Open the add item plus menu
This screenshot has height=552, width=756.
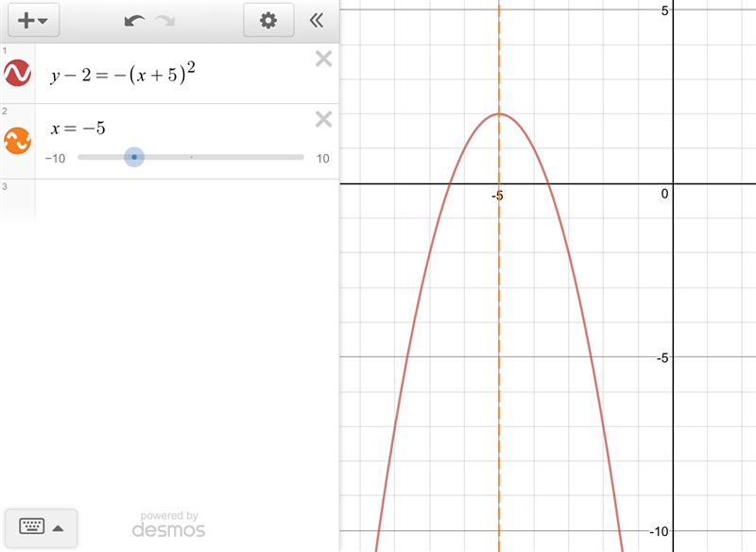33,20
